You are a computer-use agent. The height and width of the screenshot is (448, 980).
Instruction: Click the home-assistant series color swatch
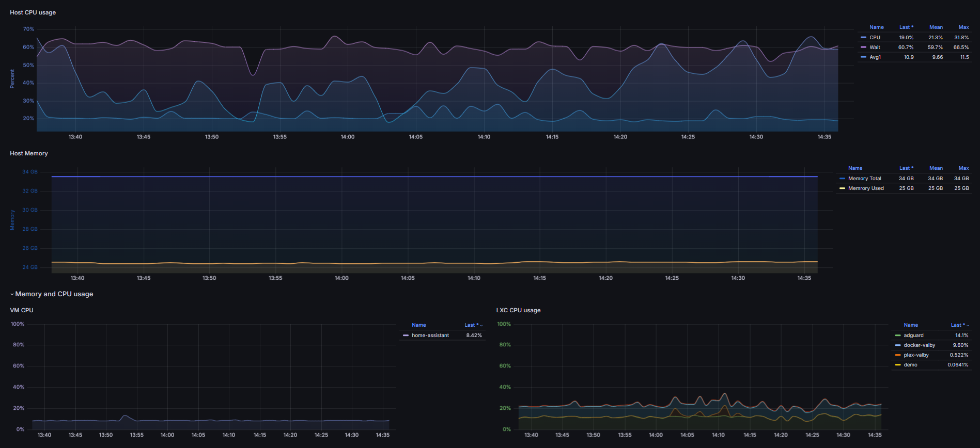click(406, 335)
